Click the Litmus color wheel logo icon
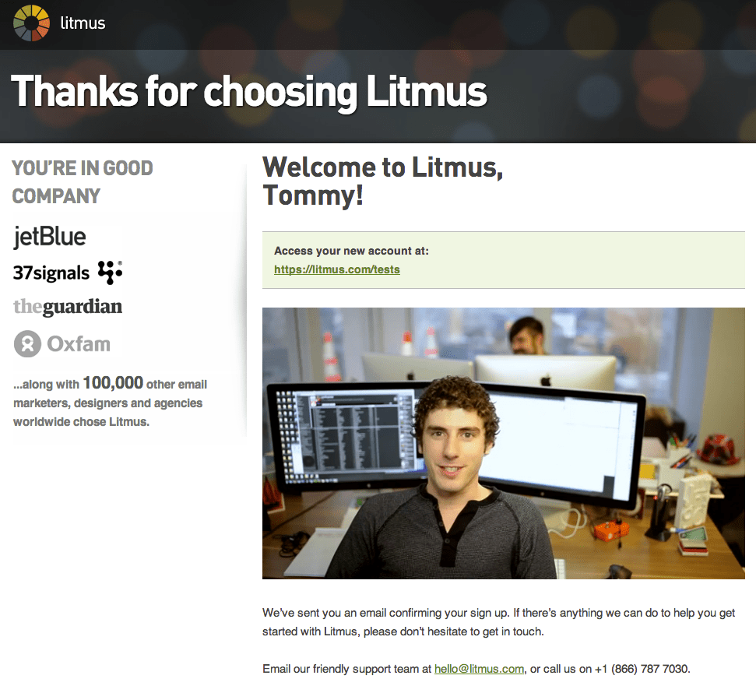This screenshot has height=700, width=756. point(31,23)
